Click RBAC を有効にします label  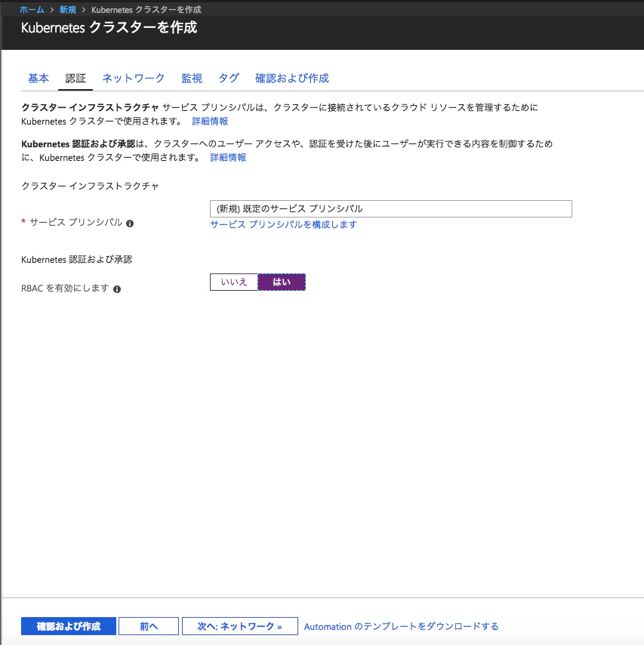tap(65, 289)
